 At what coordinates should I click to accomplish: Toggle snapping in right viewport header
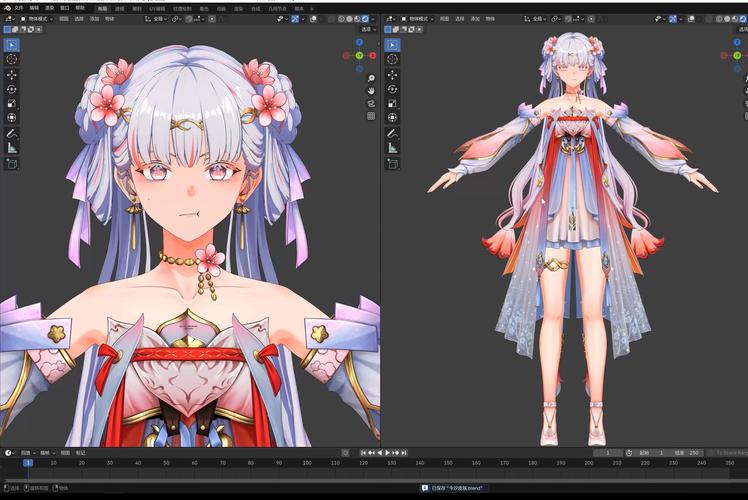pos(569,19)
